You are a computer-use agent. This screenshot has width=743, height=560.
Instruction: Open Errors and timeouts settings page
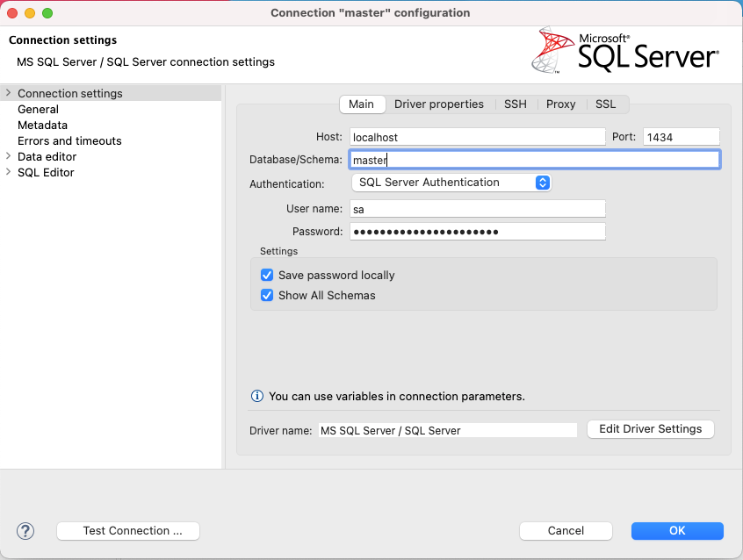(69, 141)
